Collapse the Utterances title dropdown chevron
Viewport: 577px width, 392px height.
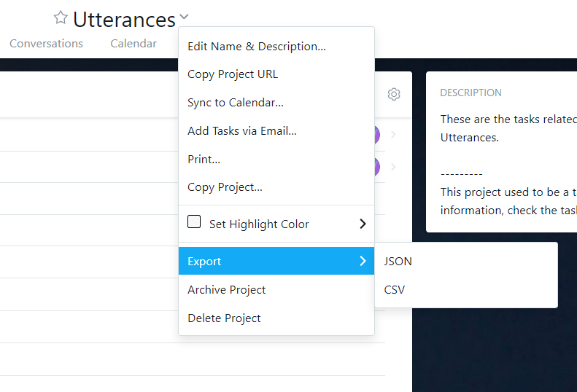pos(184,17)
